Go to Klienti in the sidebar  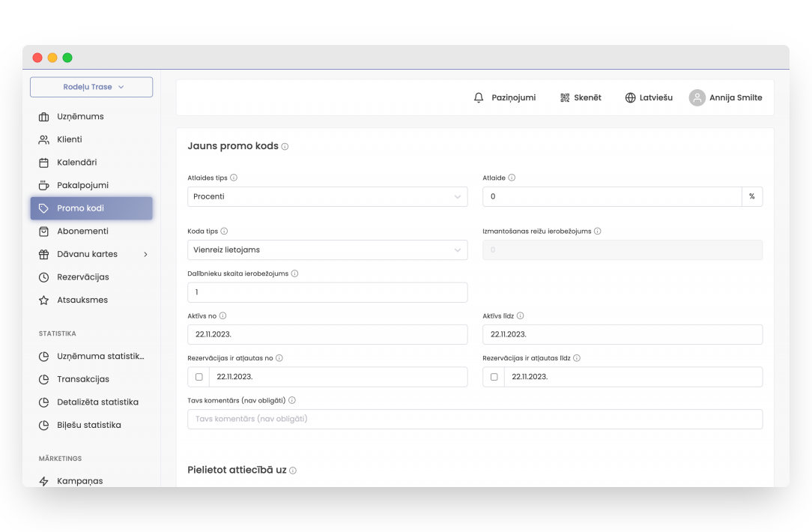click(x=70, y=139)
